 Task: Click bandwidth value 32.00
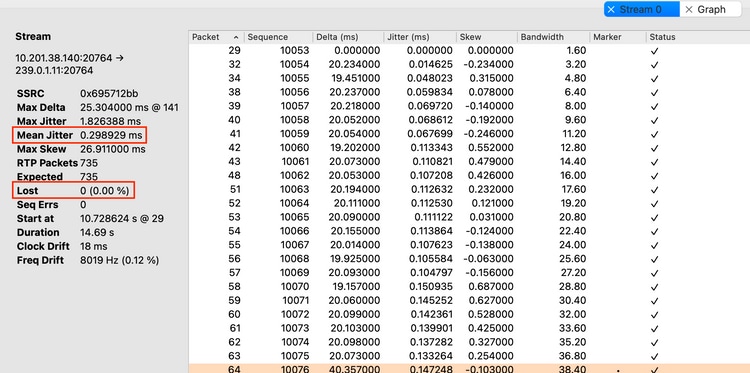(573, 314)
